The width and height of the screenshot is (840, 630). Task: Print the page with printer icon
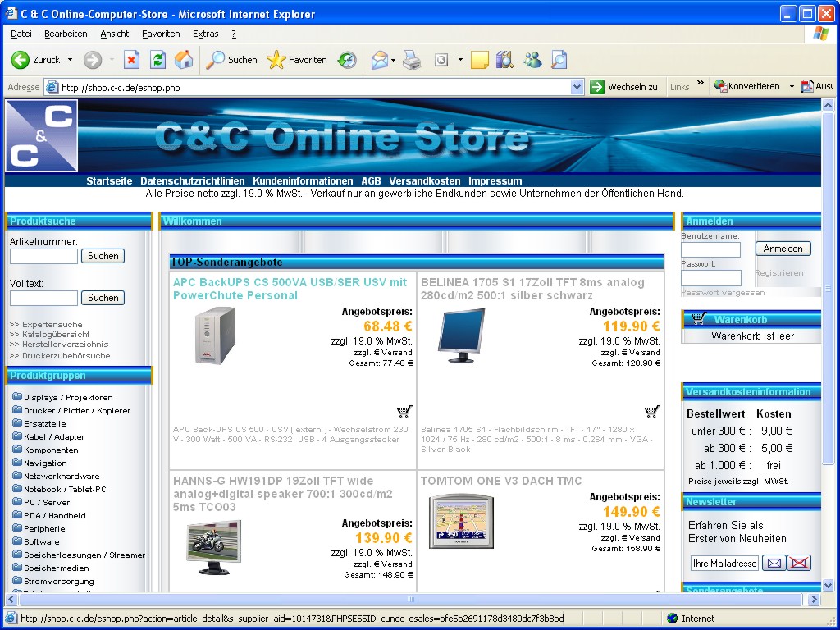(x=412, y=60)
